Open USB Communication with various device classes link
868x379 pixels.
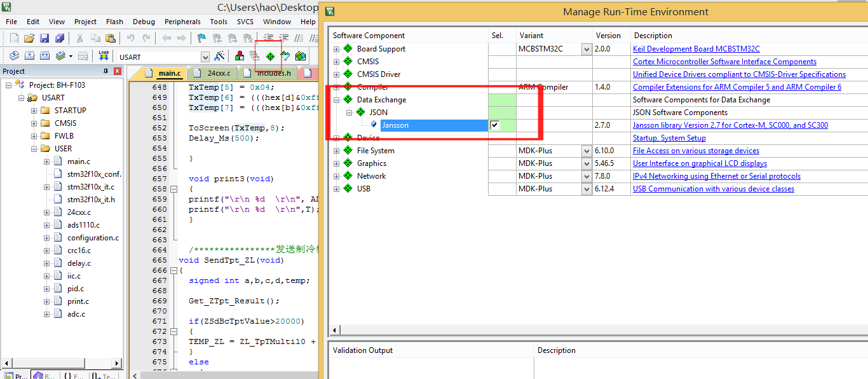(714, 189)
